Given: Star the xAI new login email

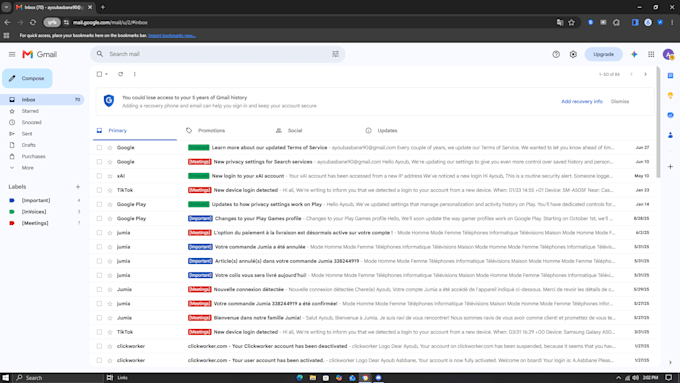Looking at the screenshot, I should point(110,176).
